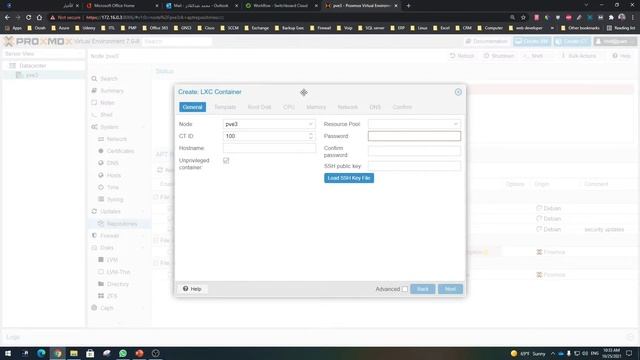Screen dimensions: 640x360
Task: Open the root@pam user menu
Action: [x=615, y=41]
